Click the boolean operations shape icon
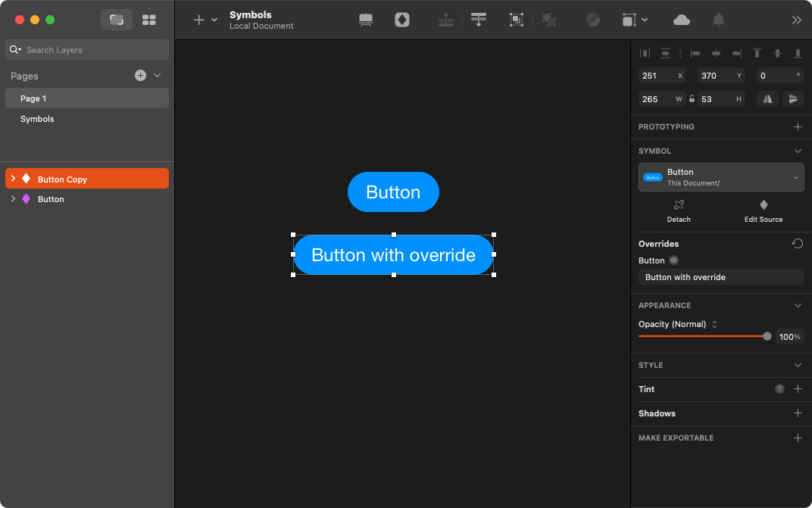The image size is (812, 508). (x=628, y=20)
